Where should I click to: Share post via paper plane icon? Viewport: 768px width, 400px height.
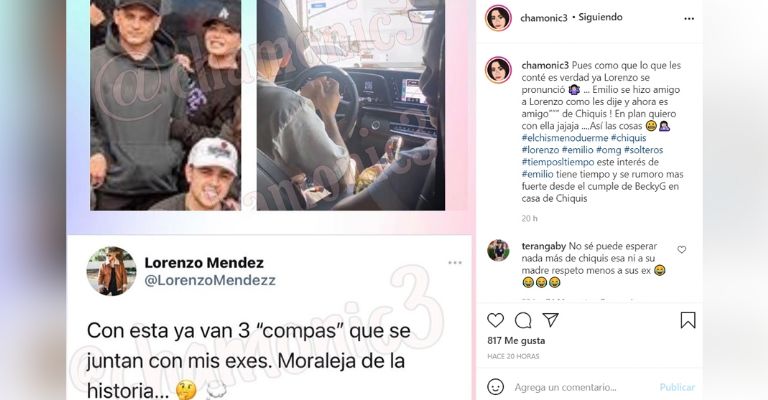click(551, 320)
